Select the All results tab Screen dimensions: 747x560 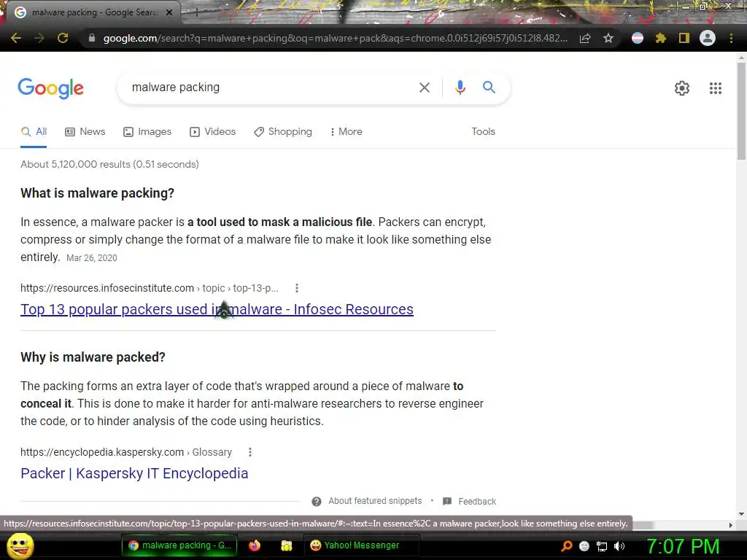click(34, 132)
